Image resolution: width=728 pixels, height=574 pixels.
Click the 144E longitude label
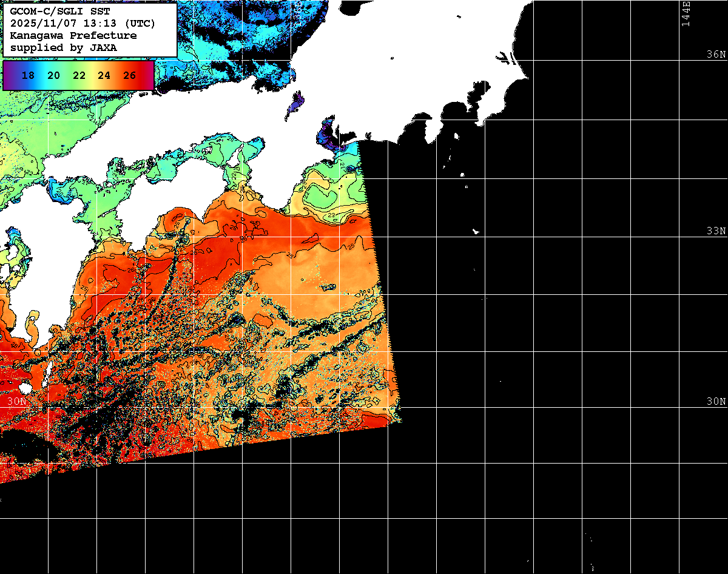tap(686, 13)
